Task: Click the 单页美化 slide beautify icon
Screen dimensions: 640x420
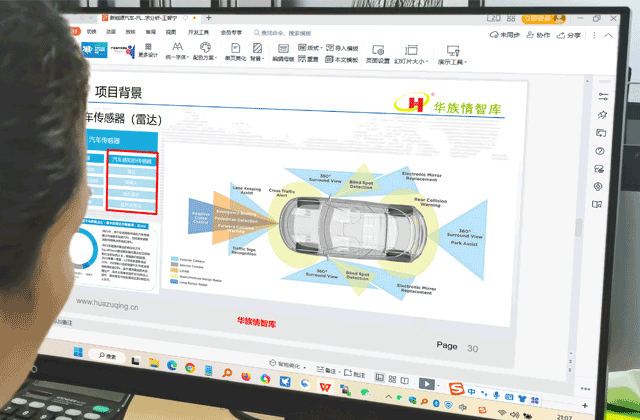Action: 231,51
